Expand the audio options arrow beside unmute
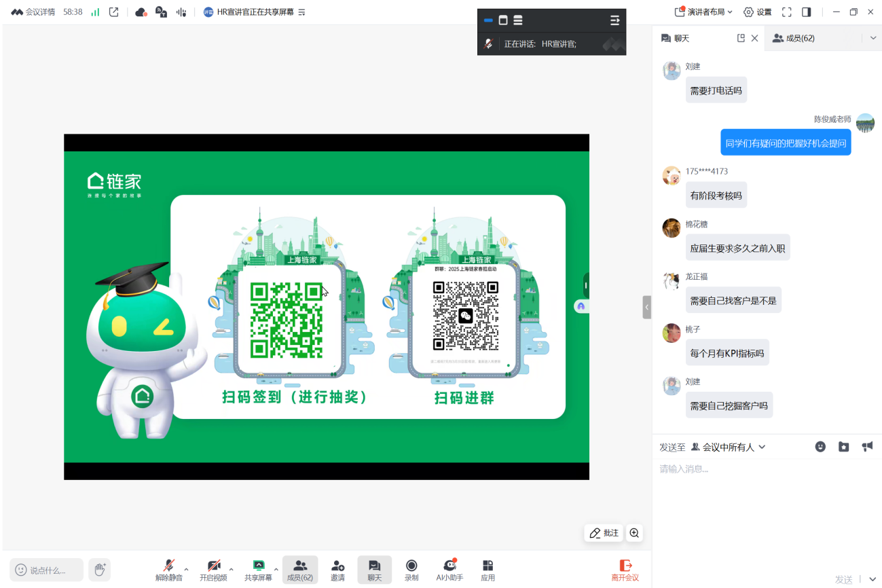This screenshot has height=588, width=882. pos(187,569)
